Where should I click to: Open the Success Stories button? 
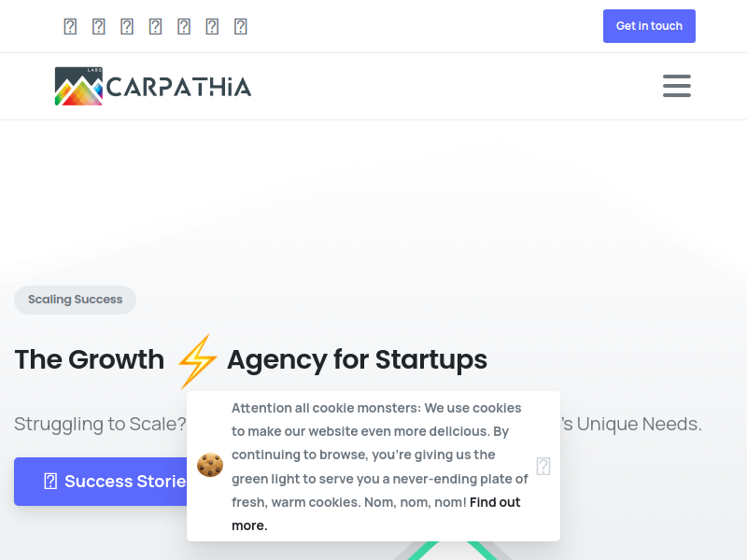101,482
